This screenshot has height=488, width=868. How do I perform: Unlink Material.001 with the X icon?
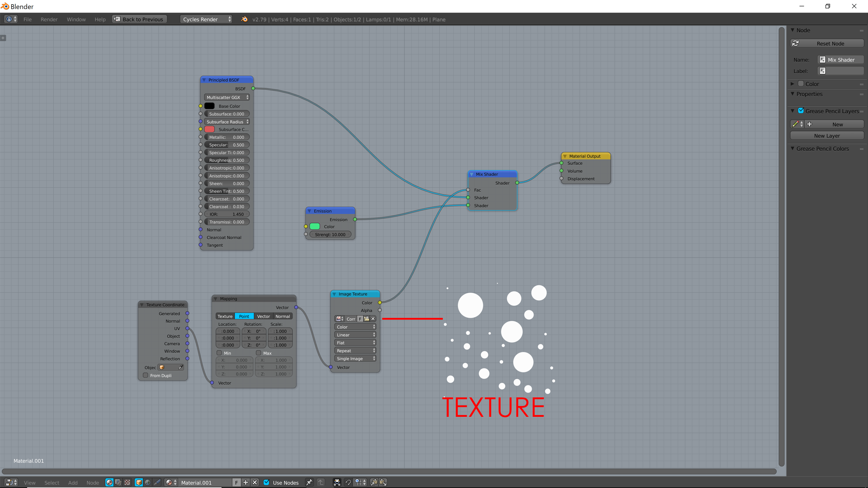click(x=255, y=482)
